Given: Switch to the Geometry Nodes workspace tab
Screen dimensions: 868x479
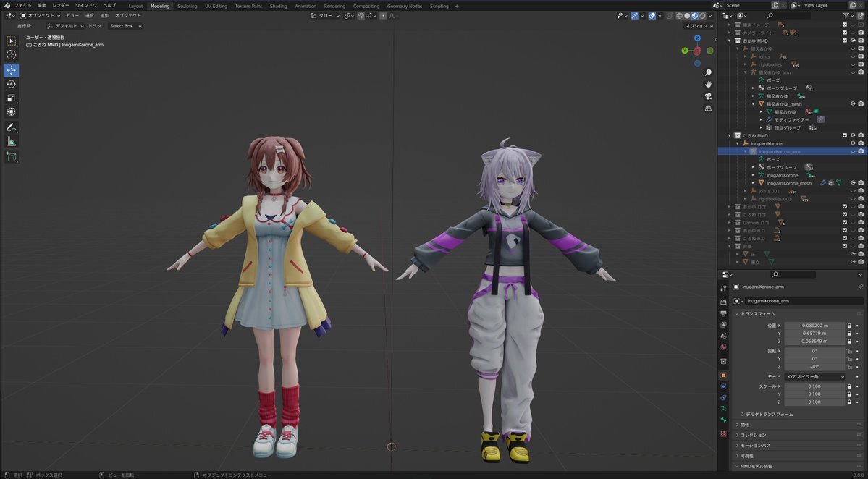Looking at the screenshot, I should [405, 6].
